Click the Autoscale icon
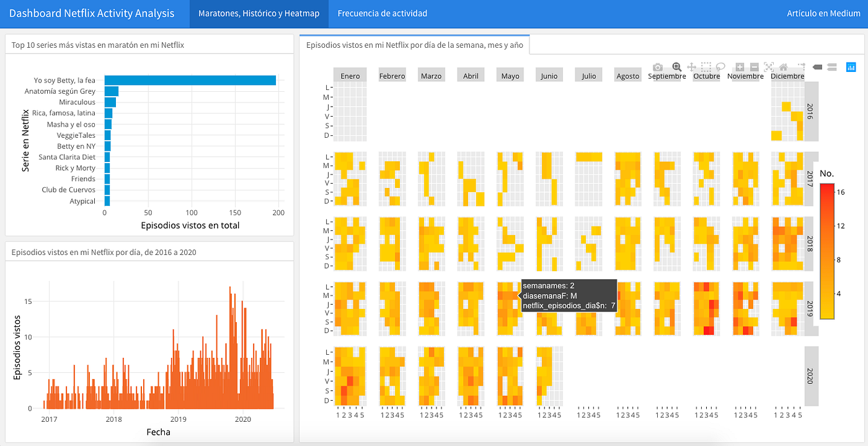Viewport: 868px width, 446px height. [x=769, y=66]
